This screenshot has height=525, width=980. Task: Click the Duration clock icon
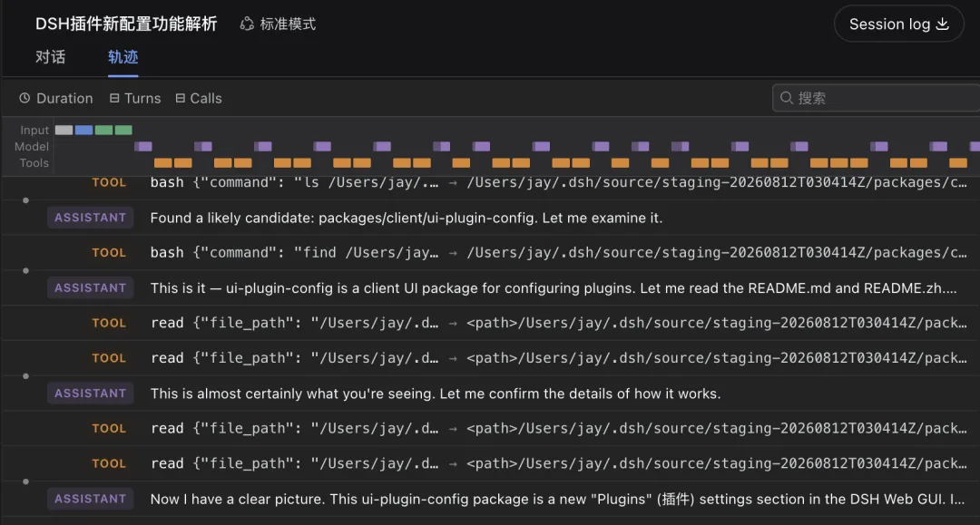(x=24, y=98)
